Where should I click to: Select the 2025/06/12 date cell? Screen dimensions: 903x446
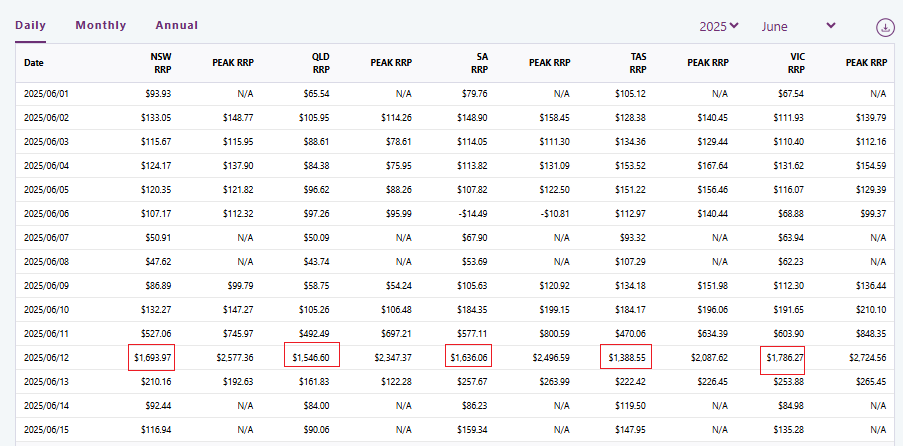[47, 357]
